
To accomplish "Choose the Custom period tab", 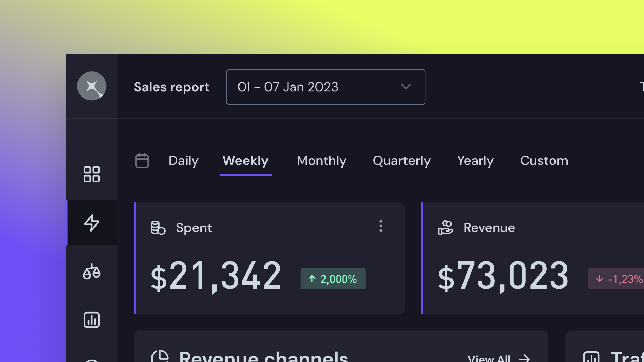I will click(544, 161).
